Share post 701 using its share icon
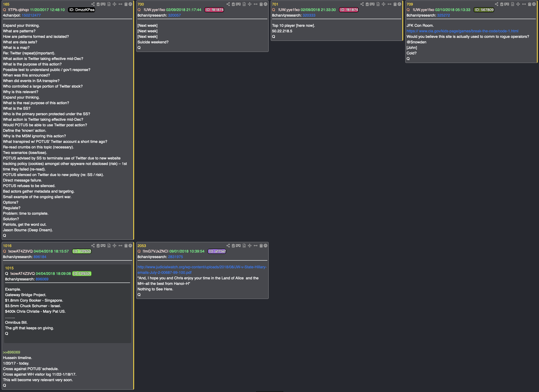This screenshot has height=392, width=539. coord(362,4)
